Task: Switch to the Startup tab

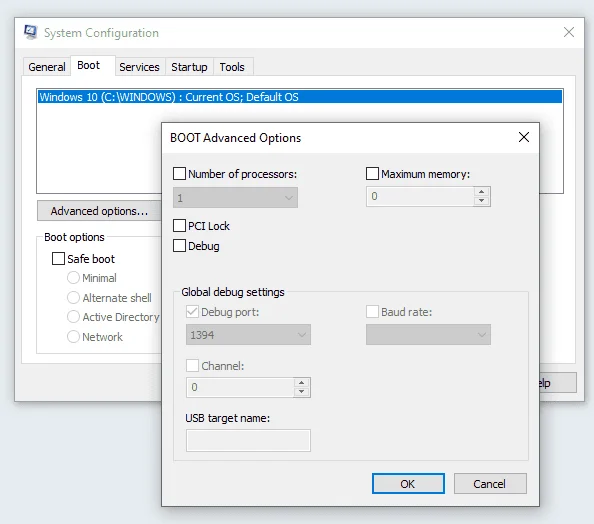Action: pyautogui.click(x=189, y=67)
